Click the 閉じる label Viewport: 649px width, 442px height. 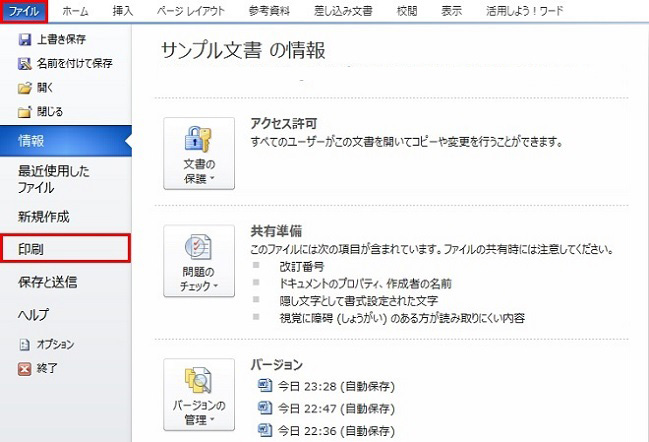[x=50, y=112]
